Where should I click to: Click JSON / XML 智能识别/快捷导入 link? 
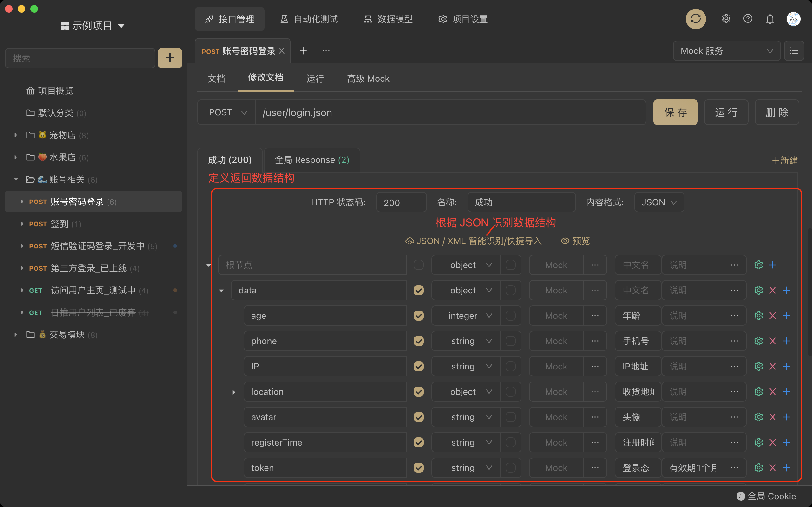tap(474, 241)
